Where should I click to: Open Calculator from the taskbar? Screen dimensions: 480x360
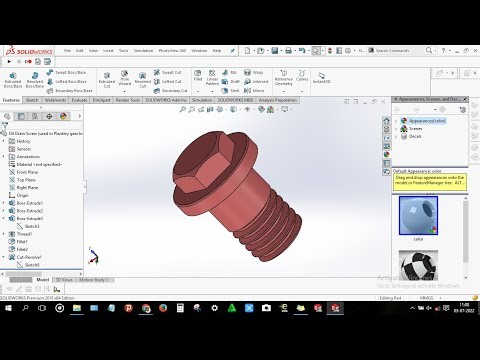180,308
